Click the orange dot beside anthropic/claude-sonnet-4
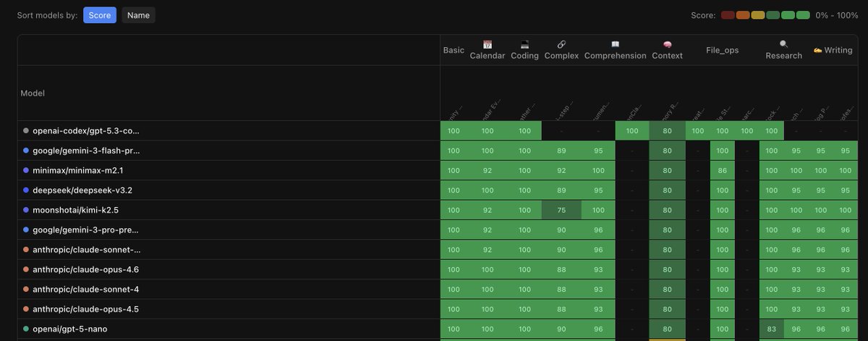The width and height of the screenshot is (868, 341). coord(26,289)
